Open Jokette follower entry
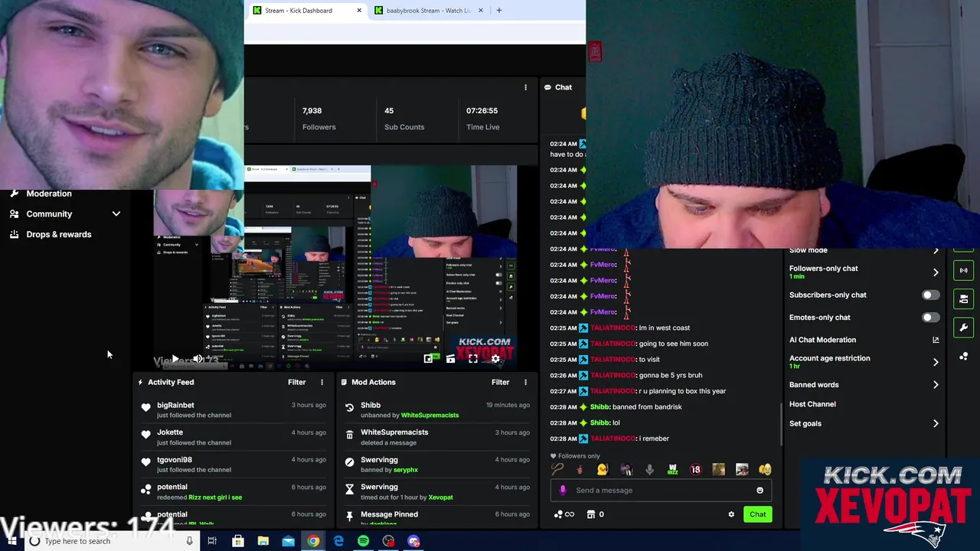980x551 pixels. click(170, 432)
